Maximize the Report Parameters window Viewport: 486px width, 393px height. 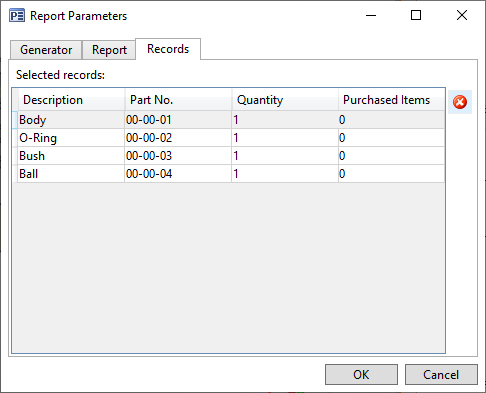pos(416,15)
